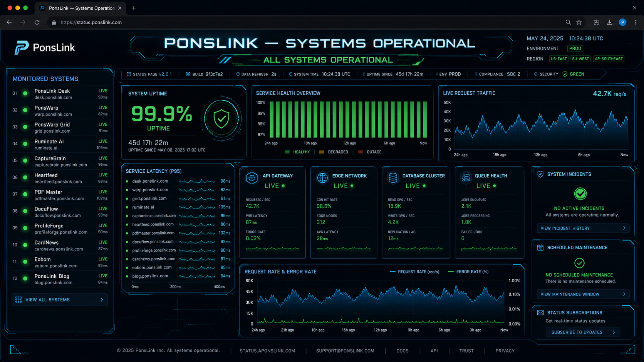Open the browser extensions icon

tap(596, 22)
